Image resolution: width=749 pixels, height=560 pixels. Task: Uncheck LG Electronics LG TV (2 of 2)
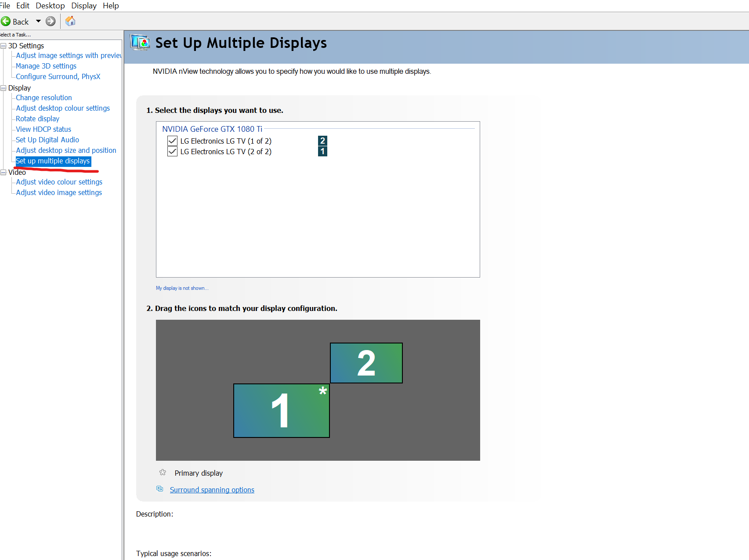point(172,152)
